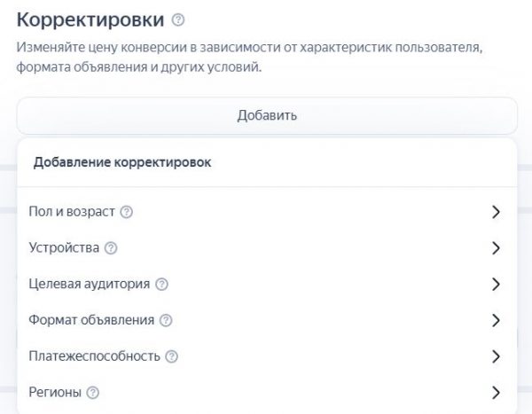
Task: Open Платежеспособность via its right chevron
Action: 496,356
